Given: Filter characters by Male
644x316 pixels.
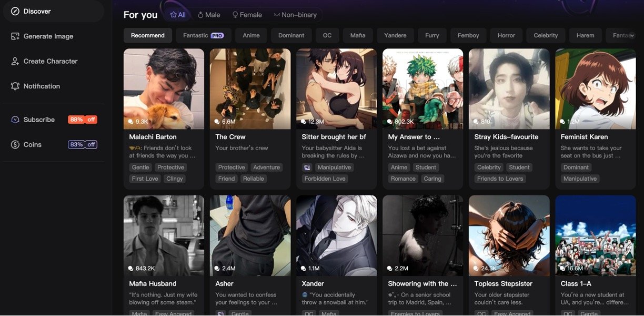Looking at the screenshot, I should coord(209,15).
